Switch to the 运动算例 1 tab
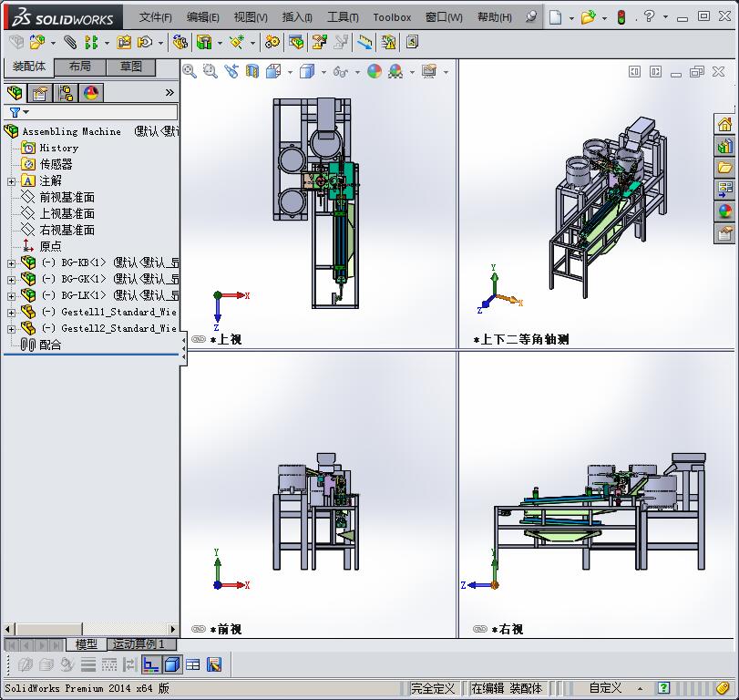Screen dimensions: 739x700 pos(139,644)
